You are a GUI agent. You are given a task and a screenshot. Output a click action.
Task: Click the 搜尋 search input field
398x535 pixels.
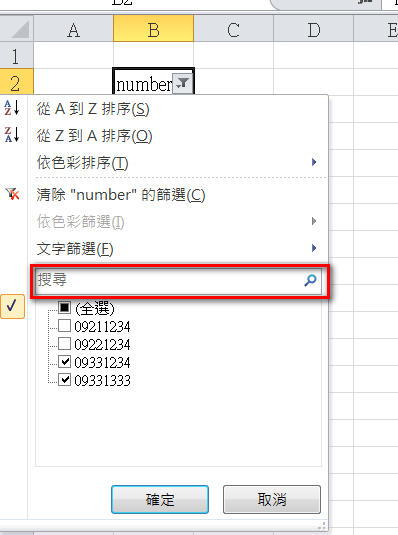[x=178, y=280]
